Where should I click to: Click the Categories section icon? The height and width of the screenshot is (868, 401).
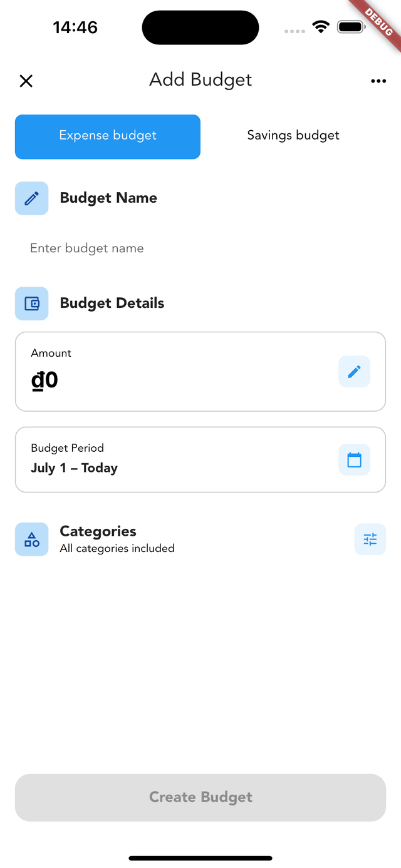click(31, 539)
